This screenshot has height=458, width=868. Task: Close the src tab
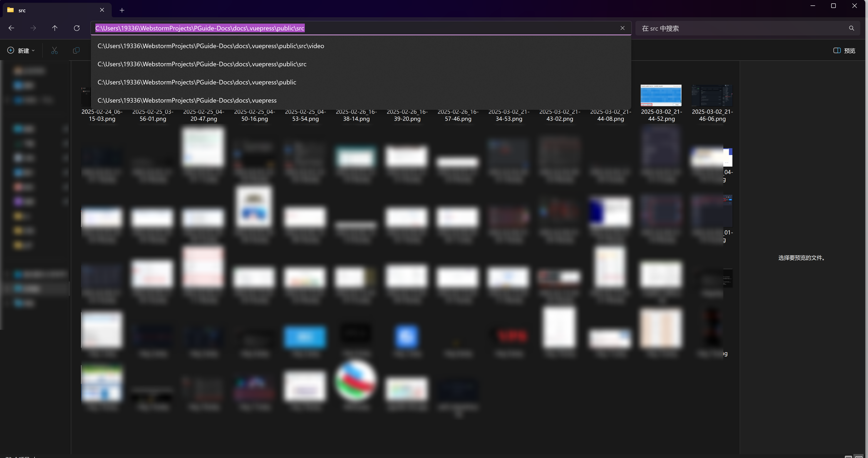(102, 10)
